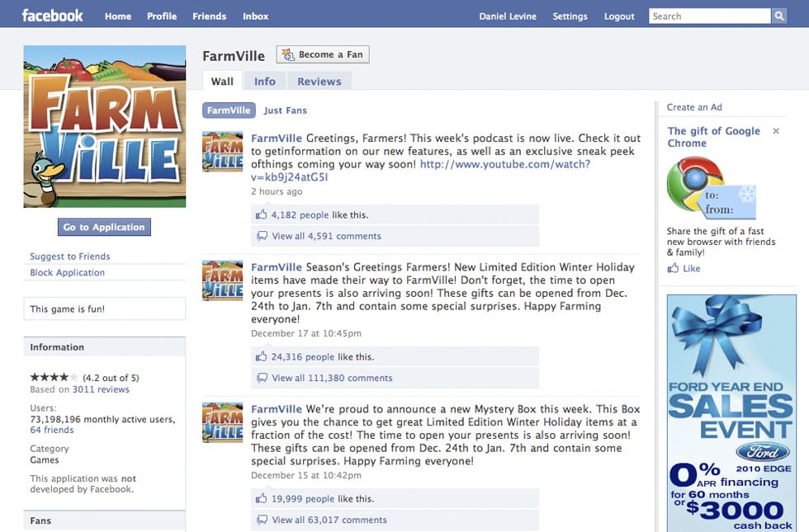
Task: Open the YouTube podcast link
Action: [420, 171]
